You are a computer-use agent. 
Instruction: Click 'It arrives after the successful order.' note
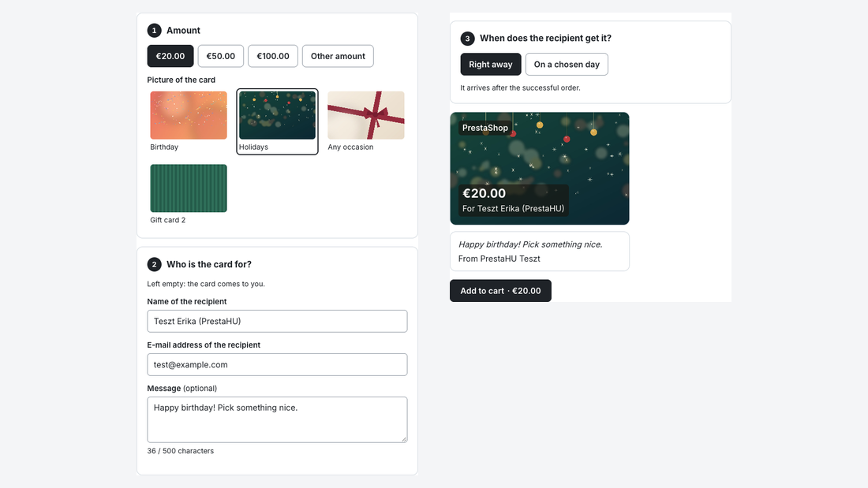click(x=520, y=88)
